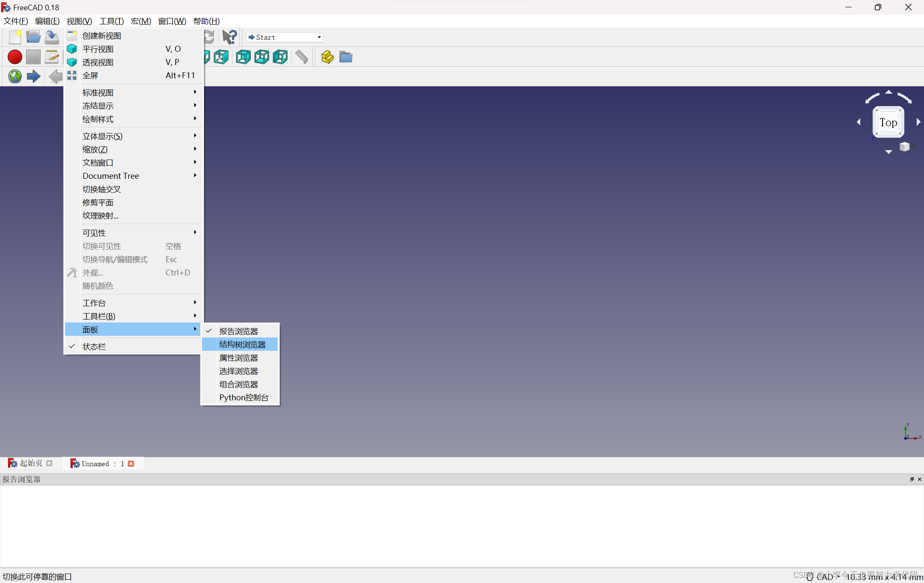924x583 pixels.
Task: Click the Measure Distance ruler tool
Action: 301,56
